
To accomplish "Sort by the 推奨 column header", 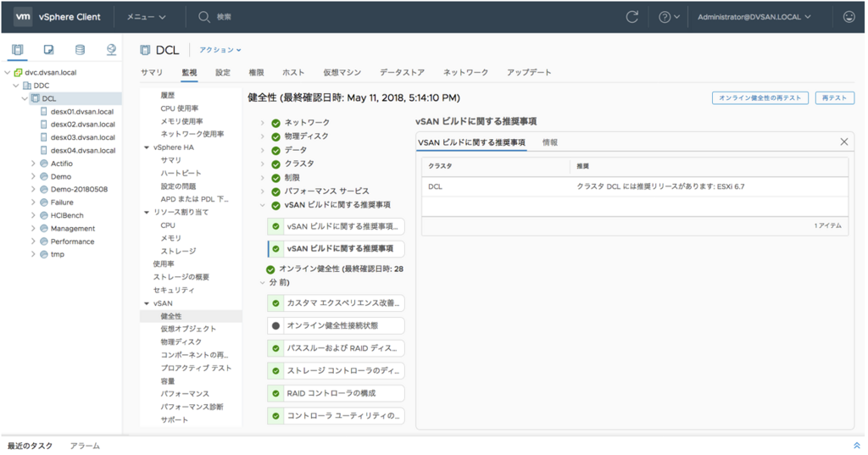I will tap(582, 166).
